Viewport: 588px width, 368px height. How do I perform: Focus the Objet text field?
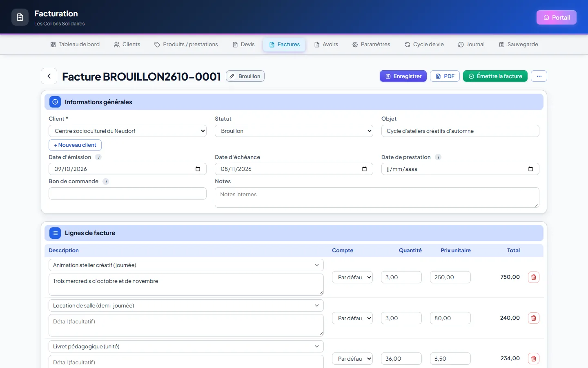tap(460, 131)
